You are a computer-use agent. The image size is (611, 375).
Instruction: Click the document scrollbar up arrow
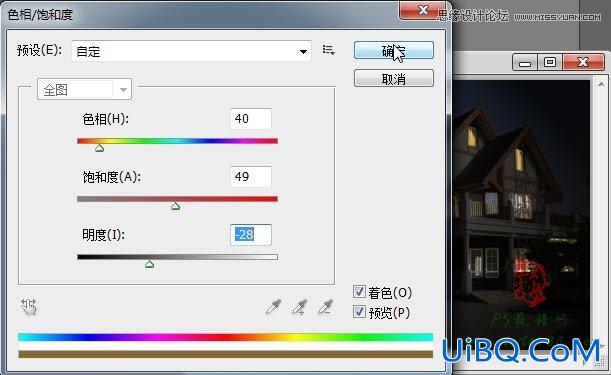[x=600, y=84]
